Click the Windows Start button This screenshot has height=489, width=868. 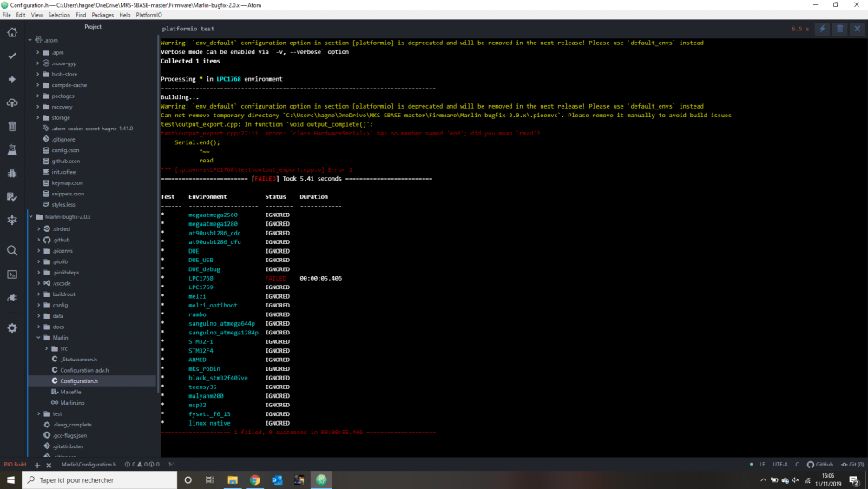(10, 480)
